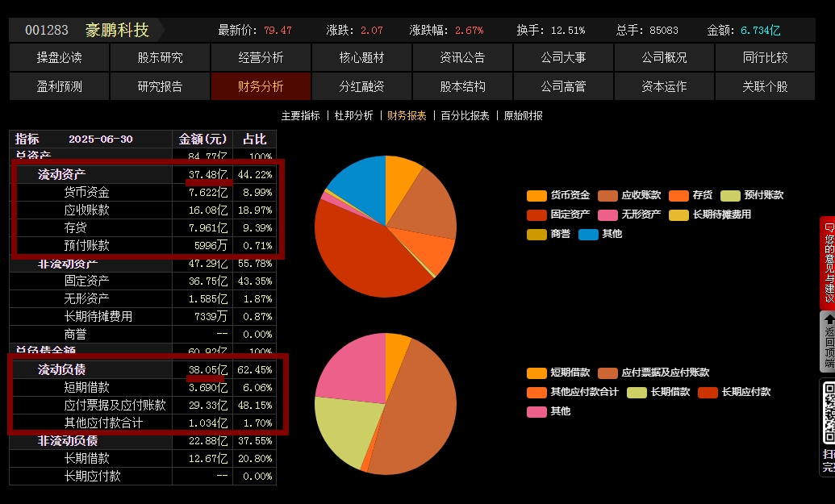Click the 流动负债 row label
This screenshot has height=504, width=835.
tap(61, 369)
